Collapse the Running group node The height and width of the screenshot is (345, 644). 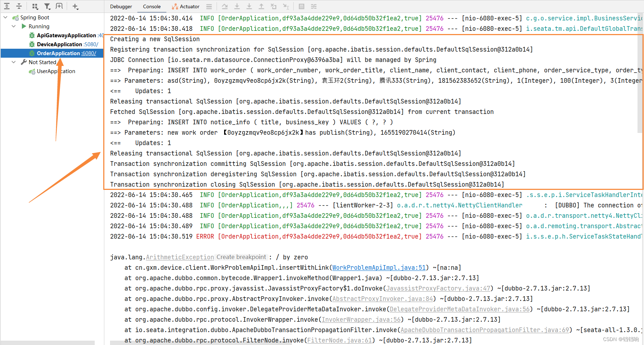point(14,26)
